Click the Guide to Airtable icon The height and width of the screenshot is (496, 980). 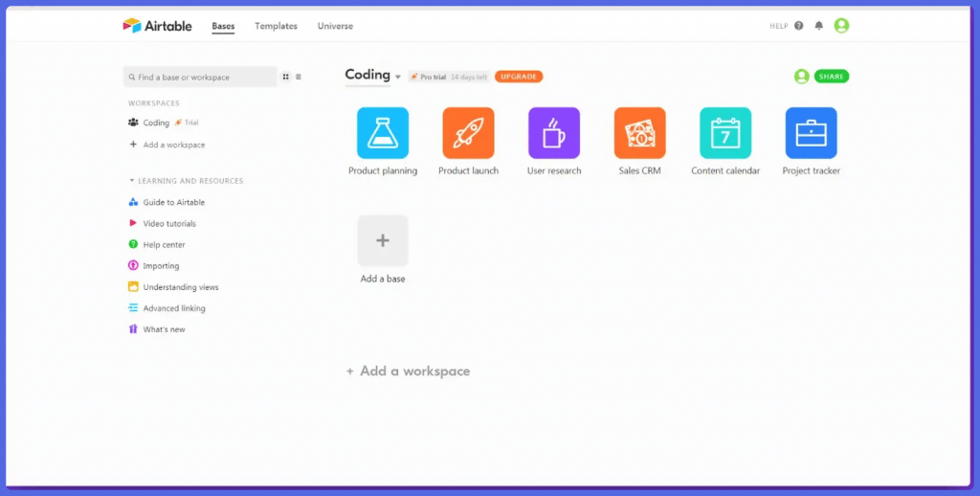coord(132,202)
